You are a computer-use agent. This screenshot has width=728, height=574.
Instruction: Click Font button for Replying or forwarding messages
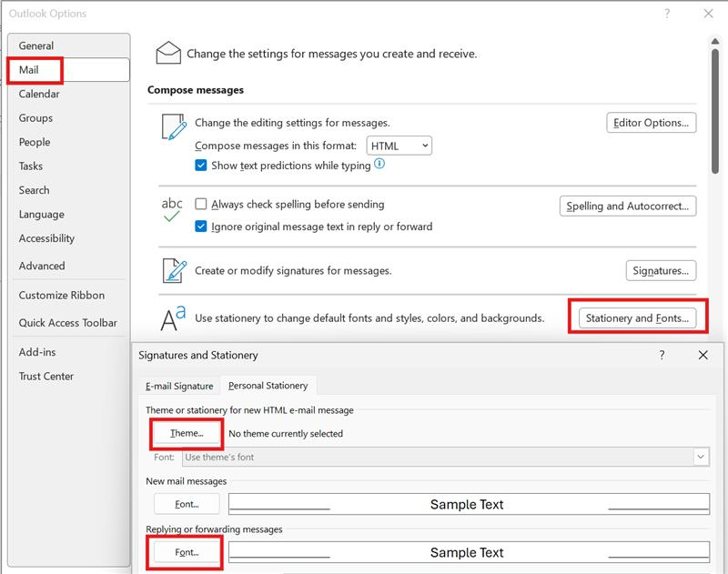pyautogui.click(x=187, y=552)
